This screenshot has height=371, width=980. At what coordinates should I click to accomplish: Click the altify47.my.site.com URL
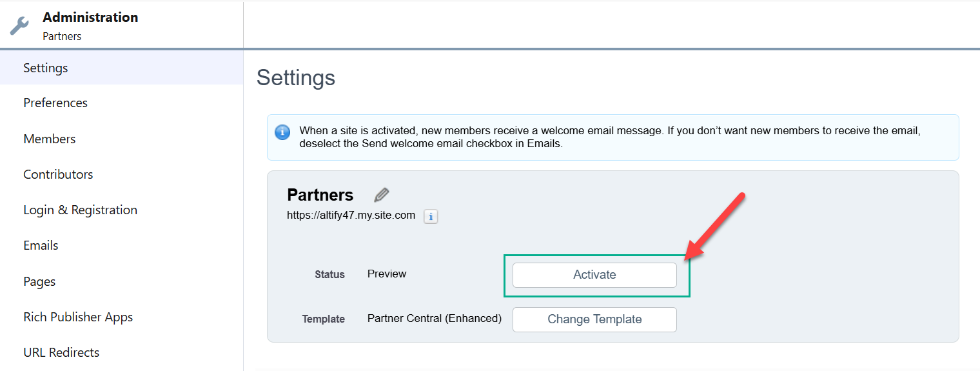(351, 216)
